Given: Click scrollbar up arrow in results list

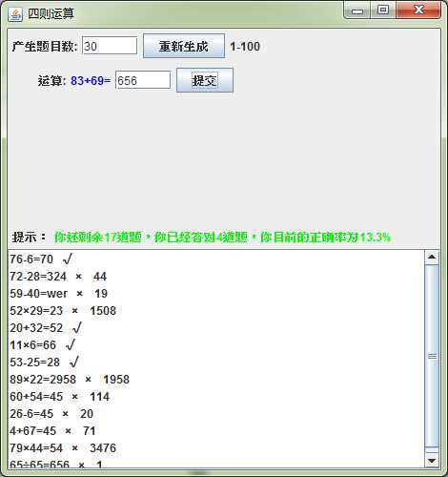Looking at the screenshot, I should coord(432,257).
